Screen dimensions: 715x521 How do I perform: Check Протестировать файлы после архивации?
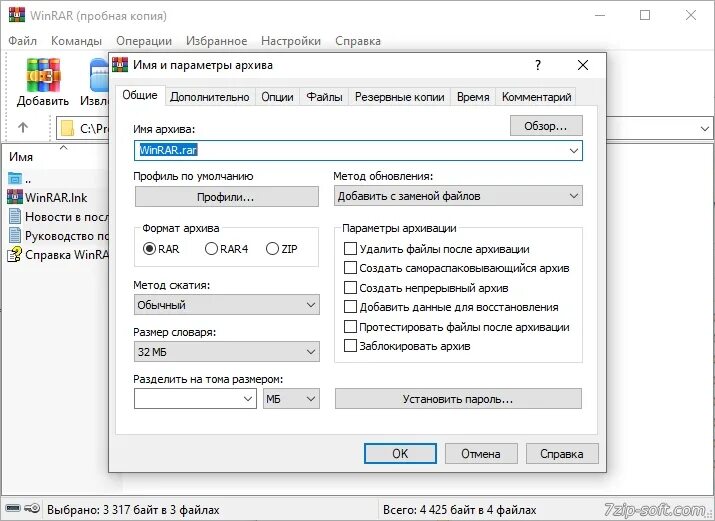point(350,327)
